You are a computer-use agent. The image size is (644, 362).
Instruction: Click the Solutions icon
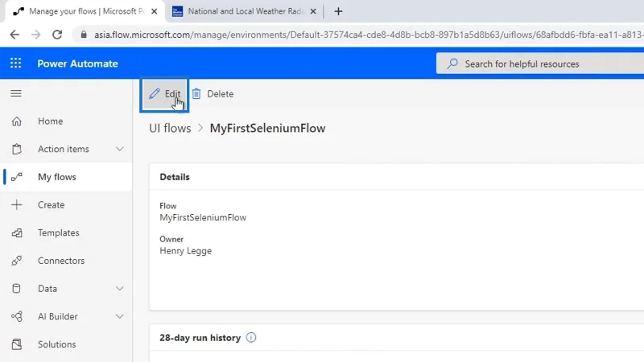click(16, 344)
